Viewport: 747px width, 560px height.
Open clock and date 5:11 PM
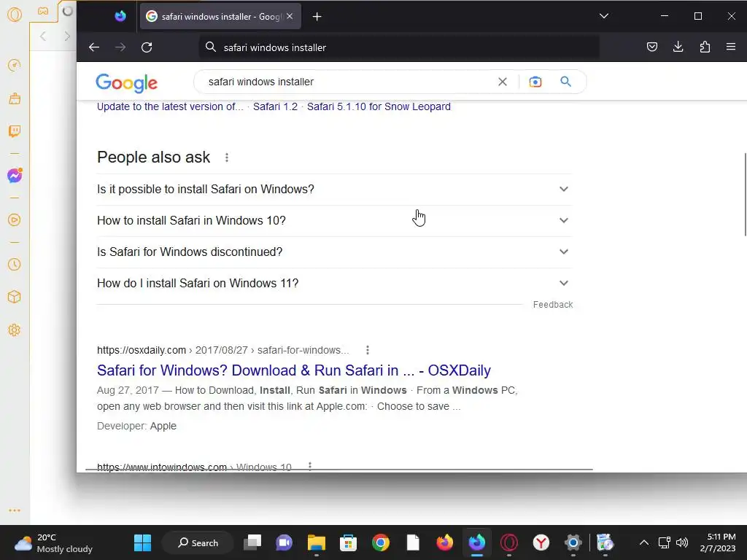[718, 542]
